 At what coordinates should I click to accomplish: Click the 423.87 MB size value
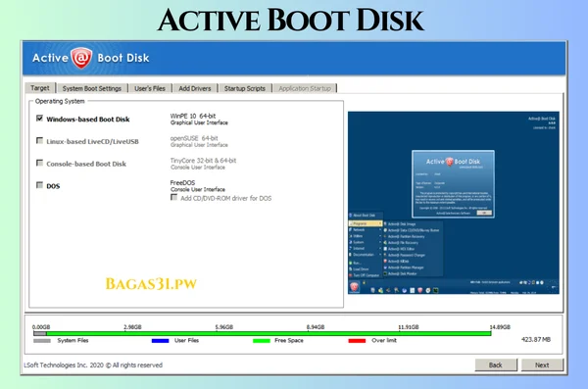coord(536,339)
